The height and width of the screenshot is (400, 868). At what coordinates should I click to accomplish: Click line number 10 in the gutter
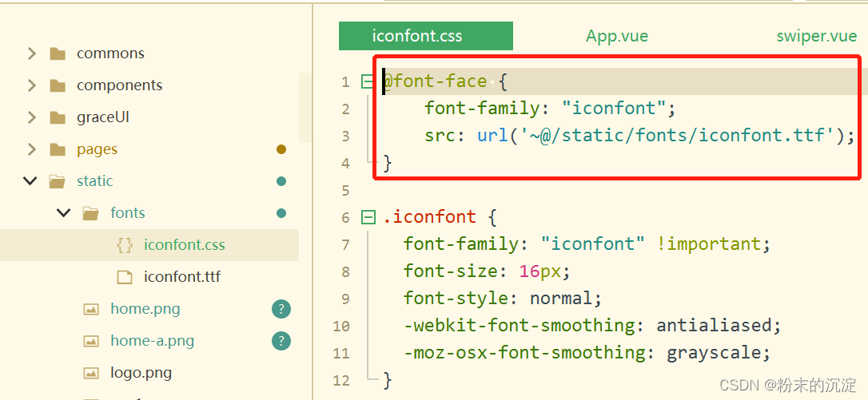pyautogui.click(x=341, y=327)
